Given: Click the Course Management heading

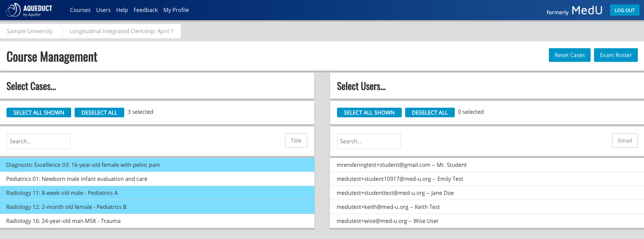Looking at the screenshot, I should 52,57.
